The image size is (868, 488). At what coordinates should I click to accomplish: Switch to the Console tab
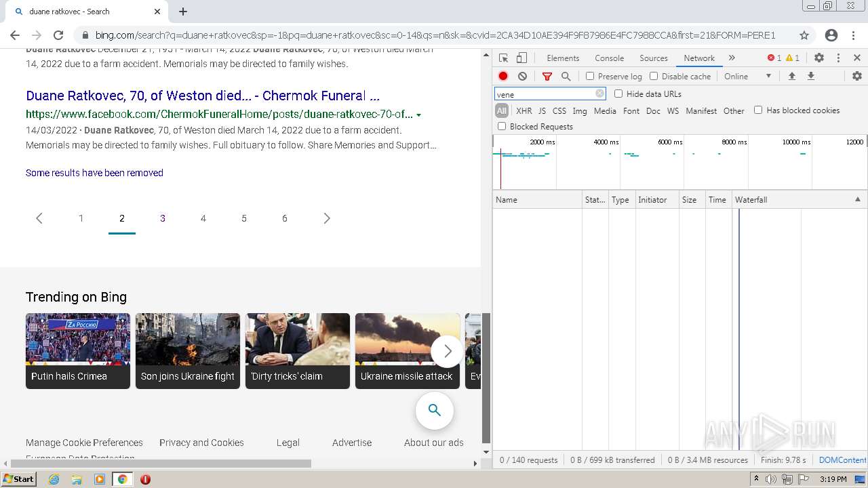click(609, 58)
